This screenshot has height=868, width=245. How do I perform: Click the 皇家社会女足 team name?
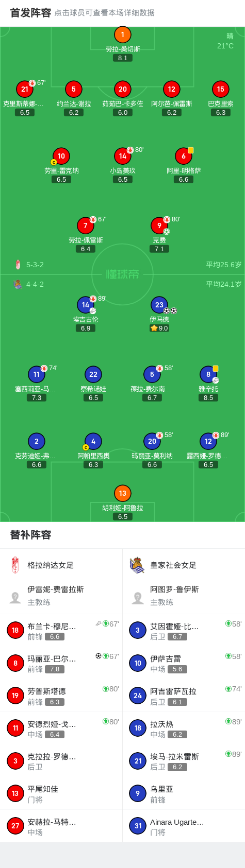(173, 565)
